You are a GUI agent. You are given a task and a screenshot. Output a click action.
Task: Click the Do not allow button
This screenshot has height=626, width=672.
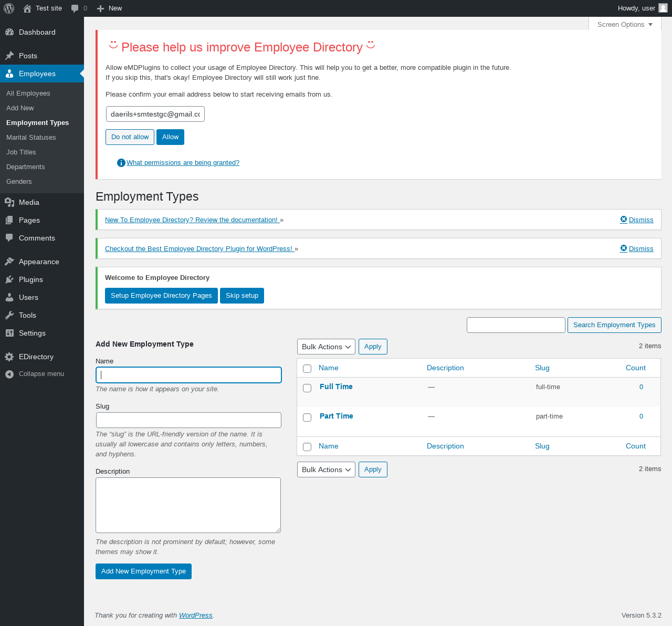130,137
